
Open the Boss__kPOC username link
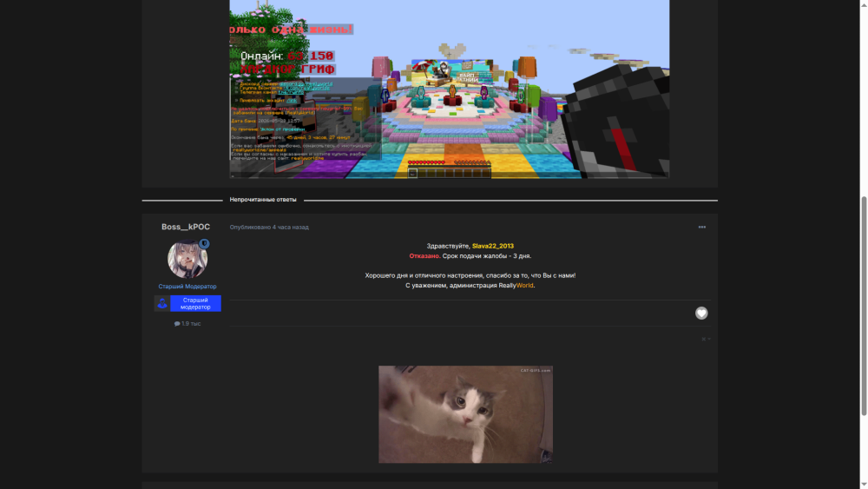(186, 227)
